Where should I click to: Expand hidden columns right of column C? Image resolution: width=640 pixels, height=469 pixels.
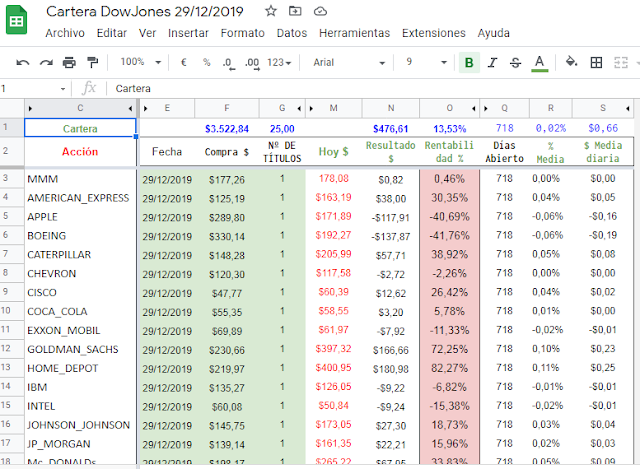[130, 109]
